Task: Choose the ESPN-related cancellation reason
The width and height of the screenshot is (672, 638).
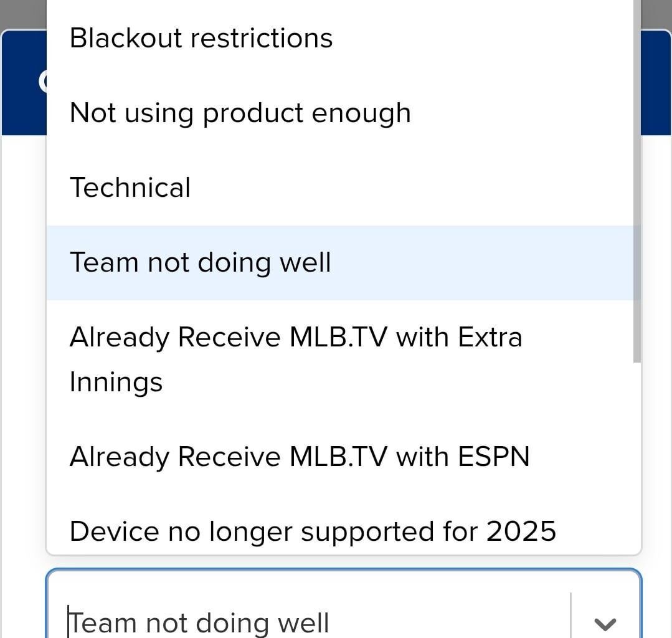Action: [299, 457]
